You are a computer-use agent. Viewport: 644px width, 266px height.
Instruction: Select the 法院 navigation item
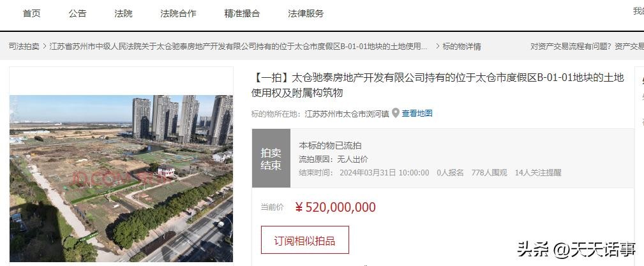point(124,13)
